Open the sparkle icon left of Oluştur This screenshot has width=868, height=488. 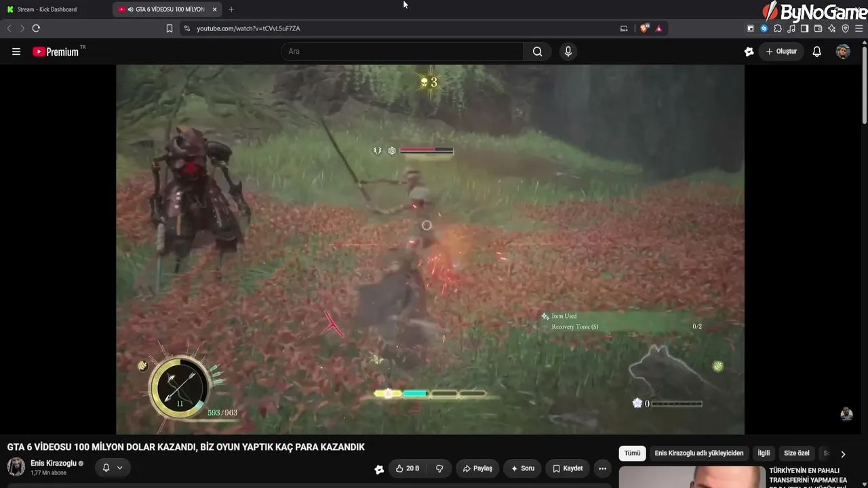click(x=749, y=52)
